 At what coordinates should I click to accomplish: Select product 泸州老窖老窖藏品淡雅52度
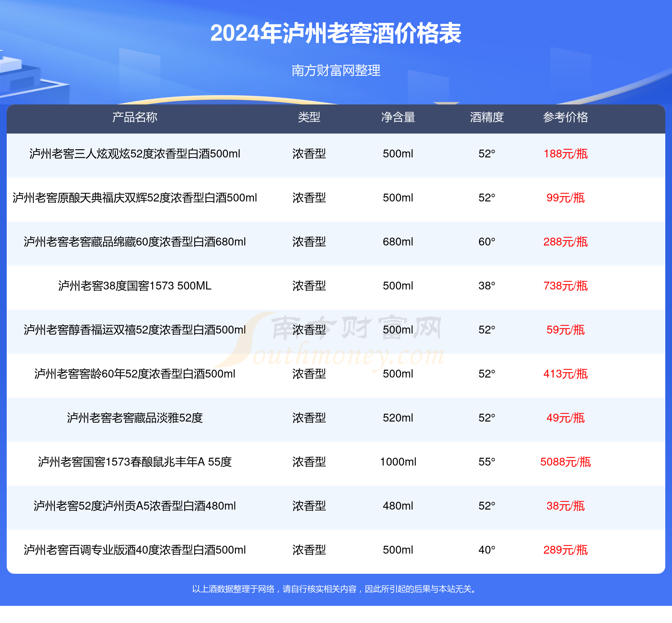(x=135, y=418)
